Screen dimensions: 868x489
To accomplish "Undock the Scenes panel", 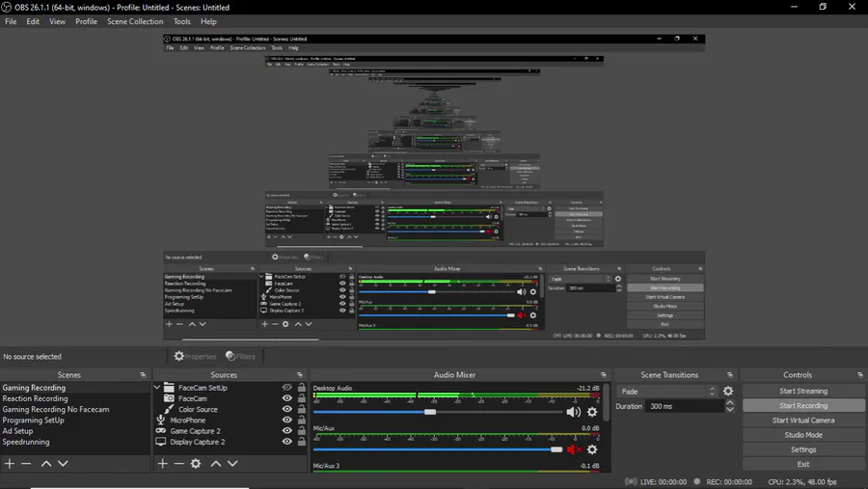I will 143,375.
